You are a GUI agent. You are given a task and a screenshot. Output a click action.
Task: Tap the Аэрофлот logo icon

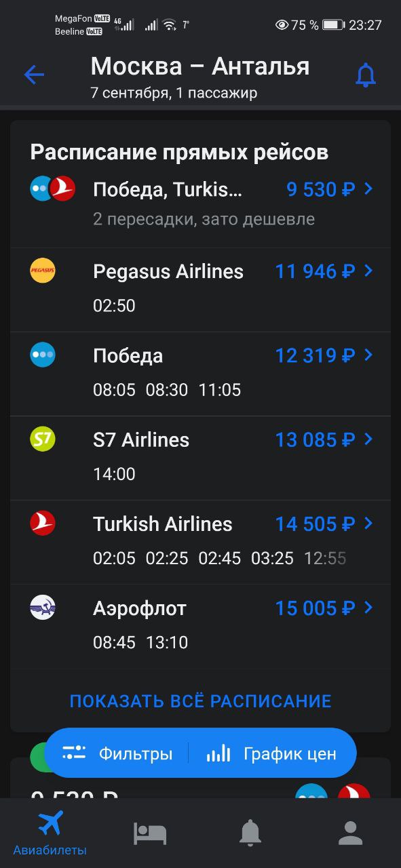pos(43,607)
